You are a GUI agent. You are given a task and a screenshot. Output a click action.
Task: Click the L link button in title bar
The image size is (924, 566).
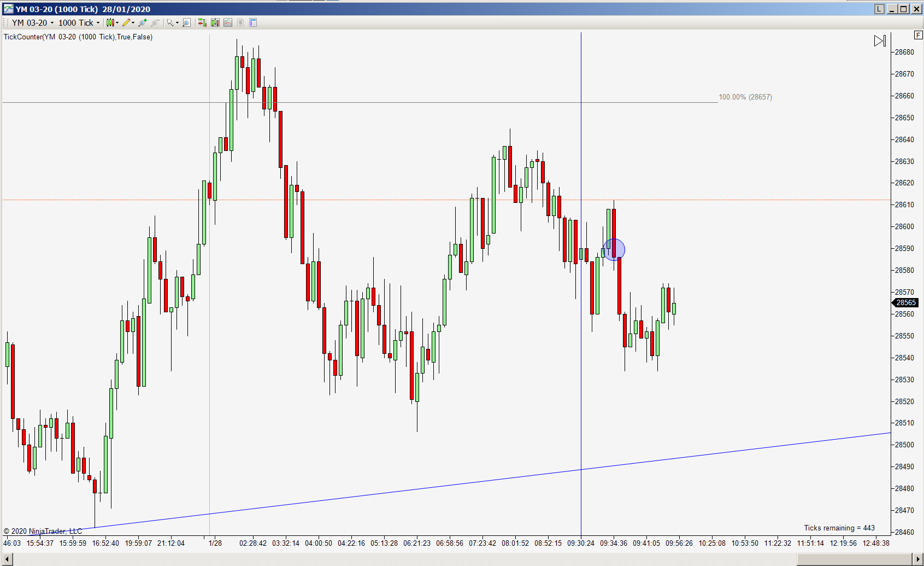879,9
